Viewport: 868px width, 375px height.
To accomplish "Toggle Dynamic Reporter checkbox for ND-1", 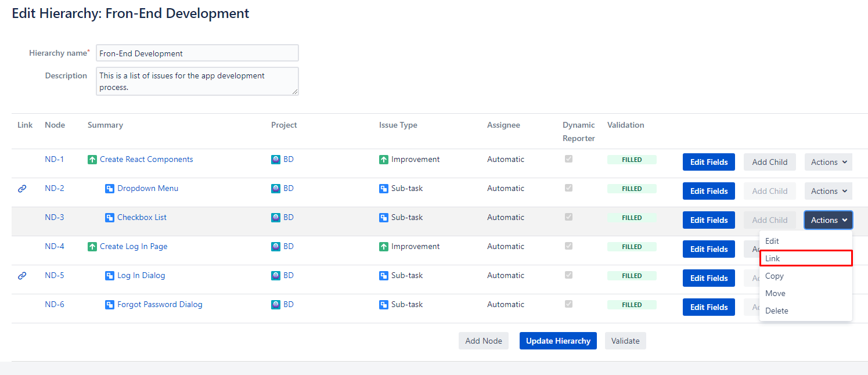I will [x=569, y=159].
